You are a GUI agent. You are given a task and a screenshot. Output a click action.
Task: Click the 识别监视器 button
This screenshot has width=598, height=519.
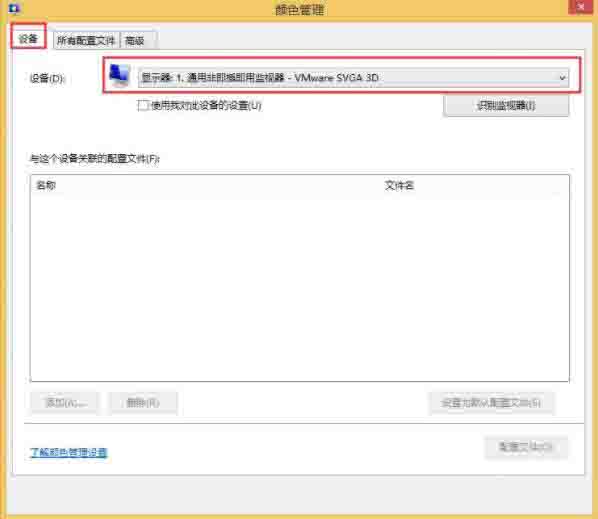click(x=506, y=106)
